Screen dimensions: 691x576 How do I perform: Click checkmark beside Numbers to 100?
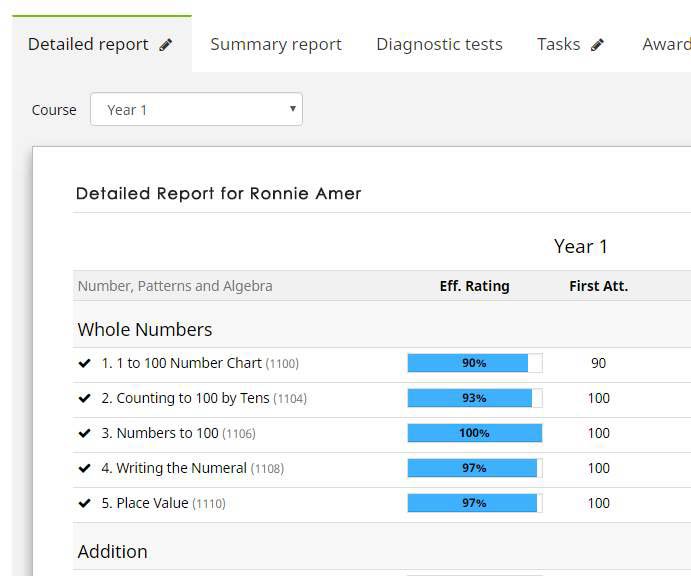85,434
